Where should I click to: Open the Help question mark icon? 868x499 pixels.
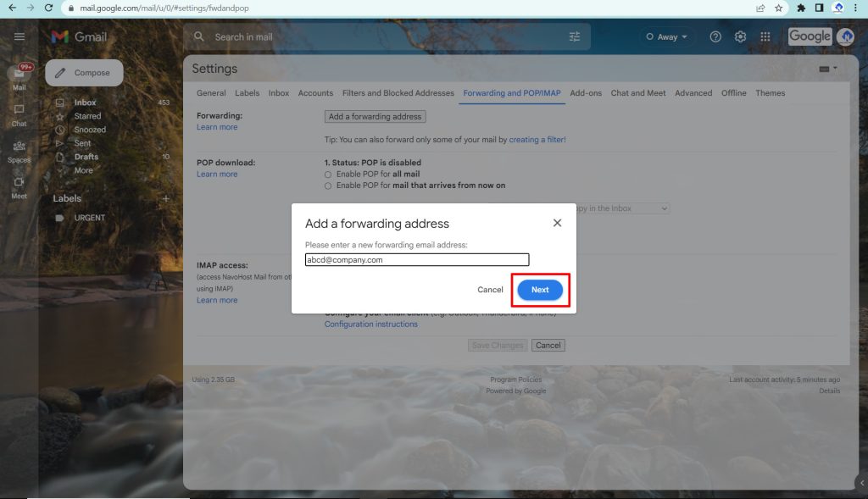[715, 36]
